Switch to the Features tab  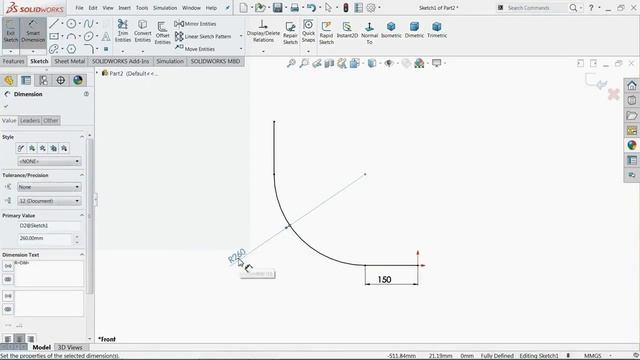point(13,61)
